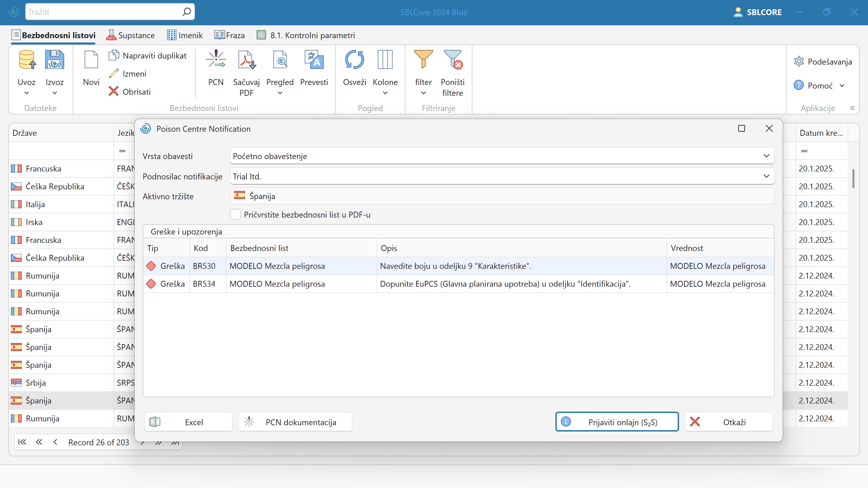The width and height of the screenshot is (868, 488).
Task: Open the 8.1. Kontrolni parametri tab
Action: [306, 35]
